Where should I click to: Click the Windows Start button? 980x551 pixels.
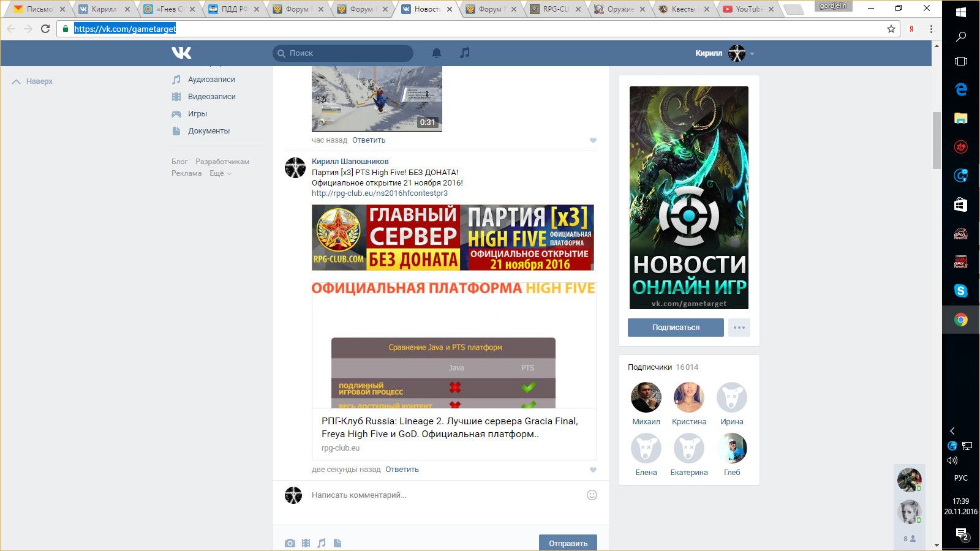(x=961, y=12)
